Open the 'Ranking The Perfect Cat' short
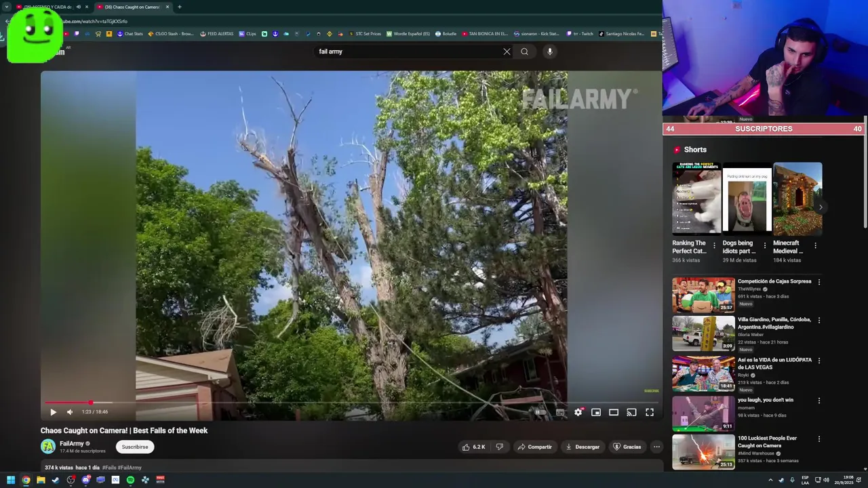 pos(696,199)
